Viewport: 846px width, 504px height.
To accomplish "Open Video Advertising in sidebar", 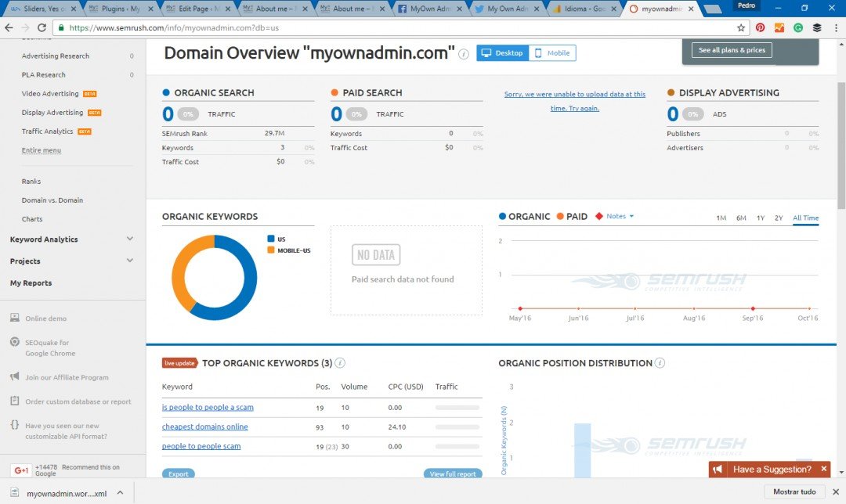I will 49,94.
